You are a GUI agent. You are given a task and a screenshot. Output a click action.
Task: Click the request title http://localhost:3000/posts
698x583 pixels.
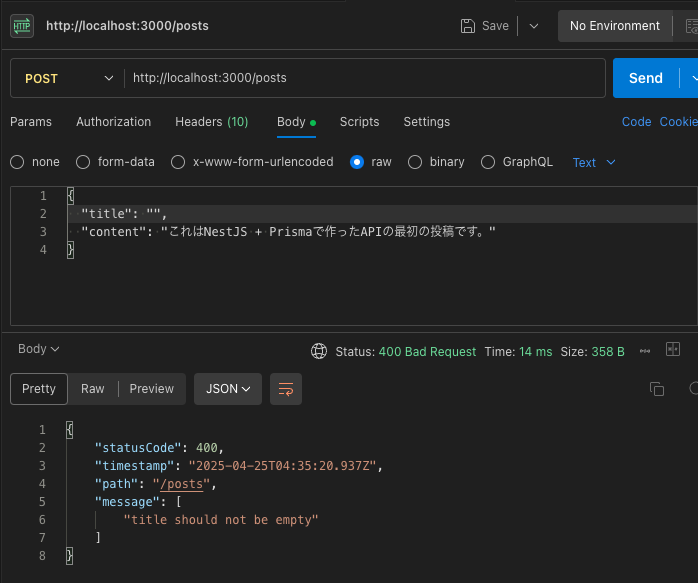pyautogui.click(x=127, y=26)
